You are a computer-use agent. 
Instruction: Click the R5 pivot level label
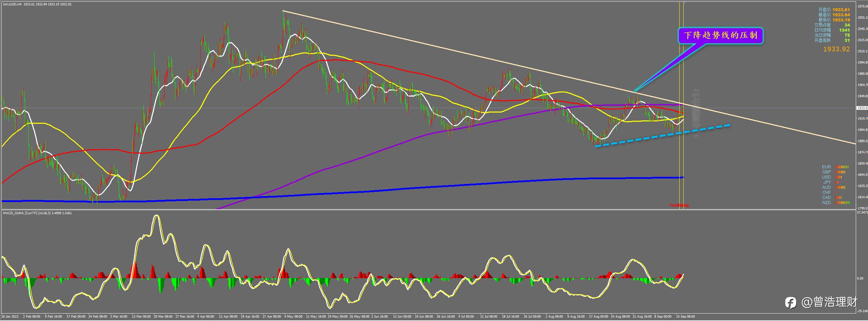pyautogui.click(x=696, y=91)
